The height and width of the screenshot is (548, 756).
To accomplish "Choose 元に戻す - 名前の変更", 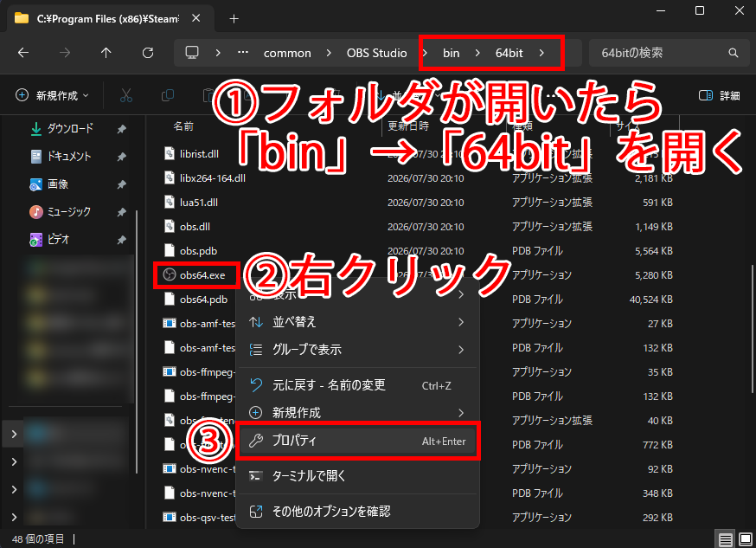I will click(x=357, y=385).
